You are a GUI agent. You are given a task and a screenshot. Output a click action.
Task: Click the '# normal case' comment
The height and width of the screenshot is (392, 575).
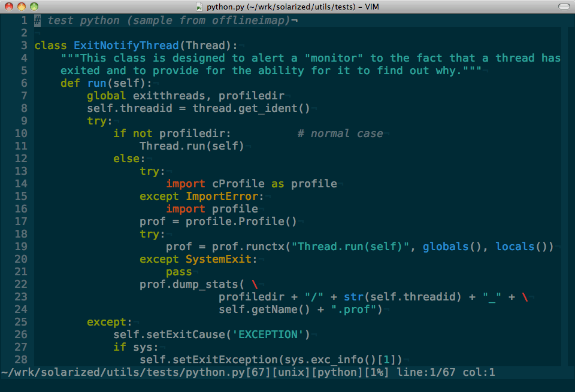pos(340,133)
